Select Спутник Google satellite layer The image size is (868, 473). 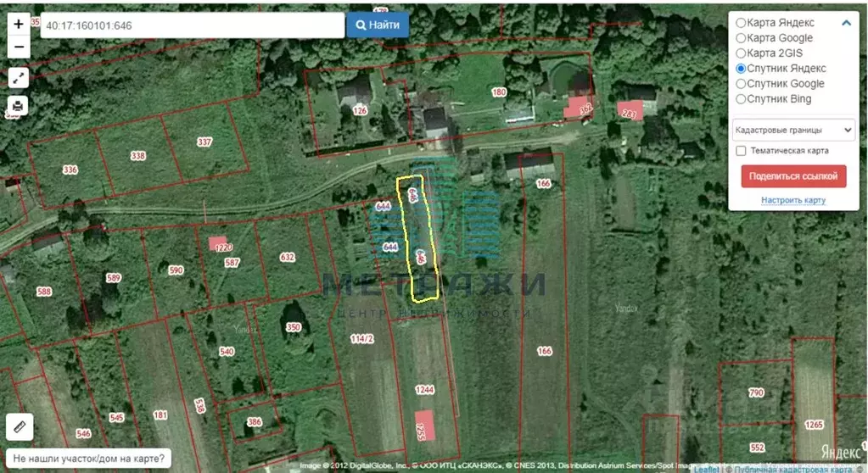tap(741, 84)
